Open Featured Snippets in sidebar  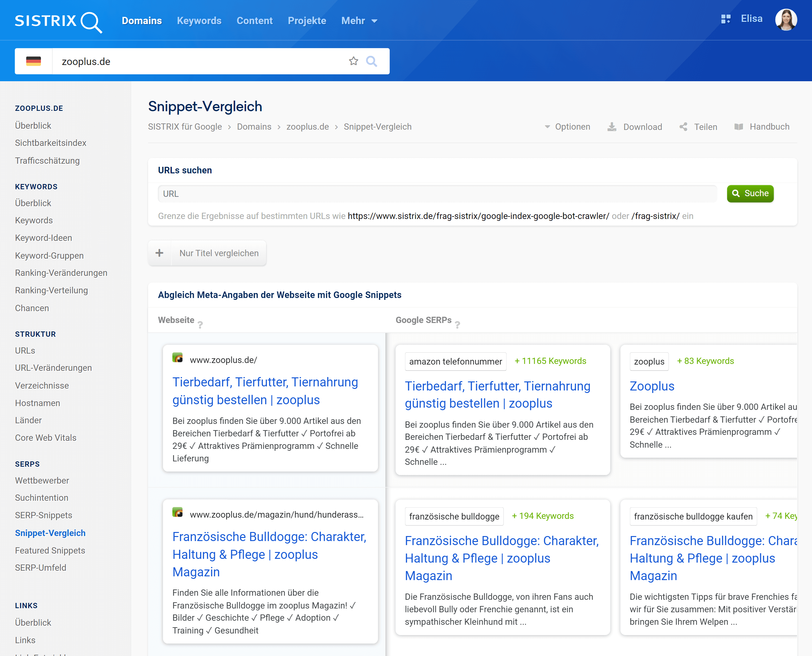[x=50, y=550]
